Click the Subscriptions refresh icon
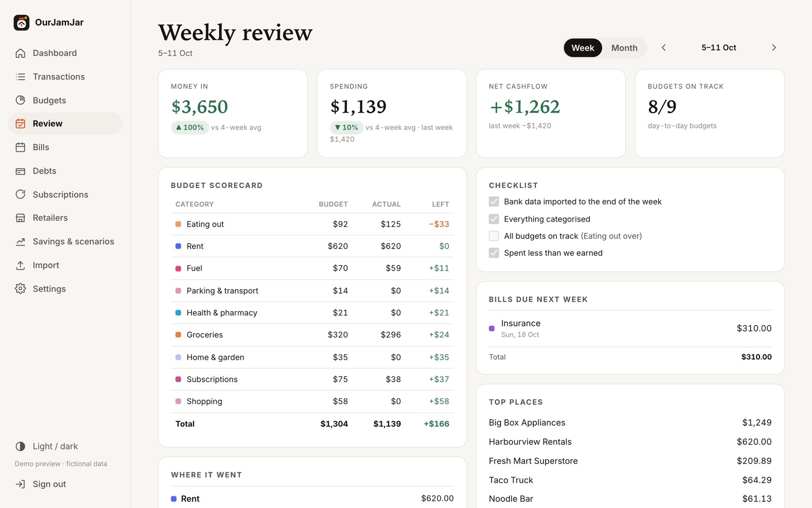 [x=20, y=195]
